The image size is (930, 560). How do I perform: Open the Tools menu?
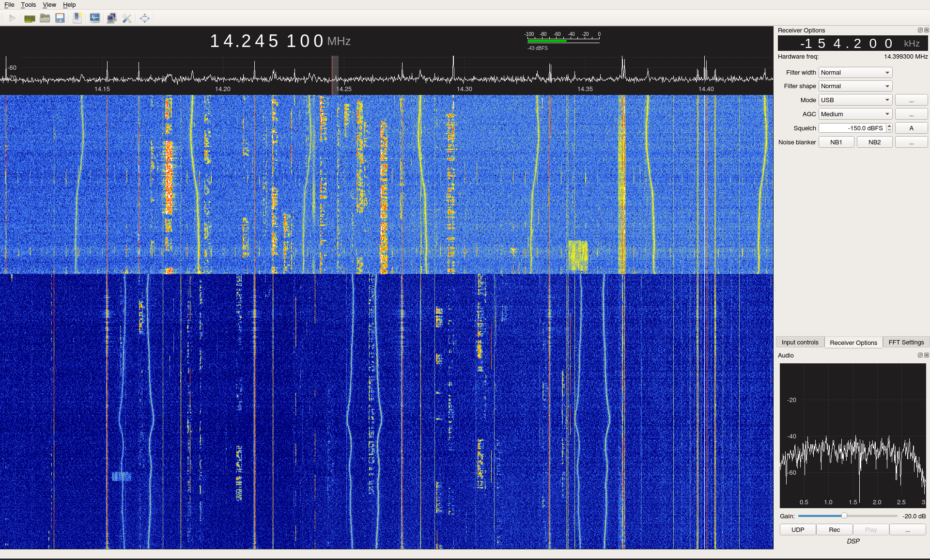click(28, 4)
